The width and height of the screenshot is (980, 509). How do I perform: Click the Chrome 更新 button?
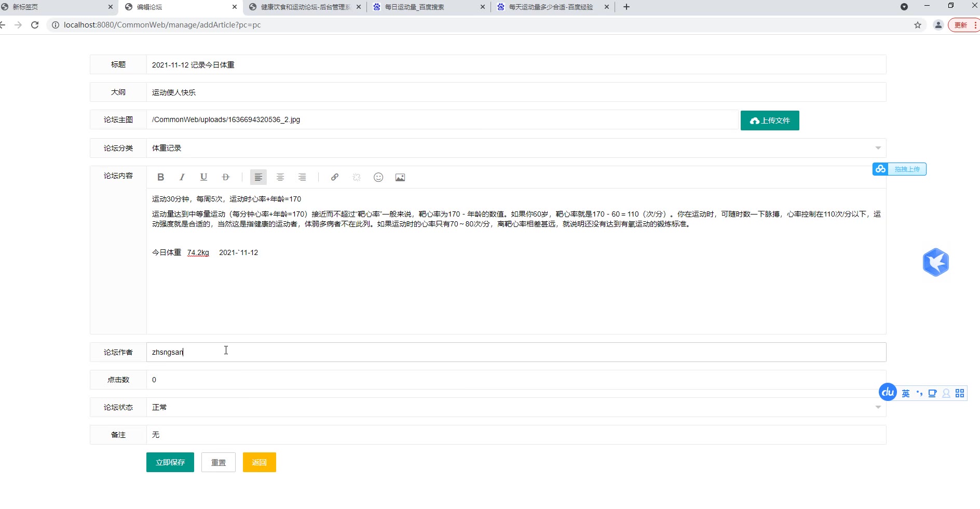pyautogui.click(x=963, y=25)
